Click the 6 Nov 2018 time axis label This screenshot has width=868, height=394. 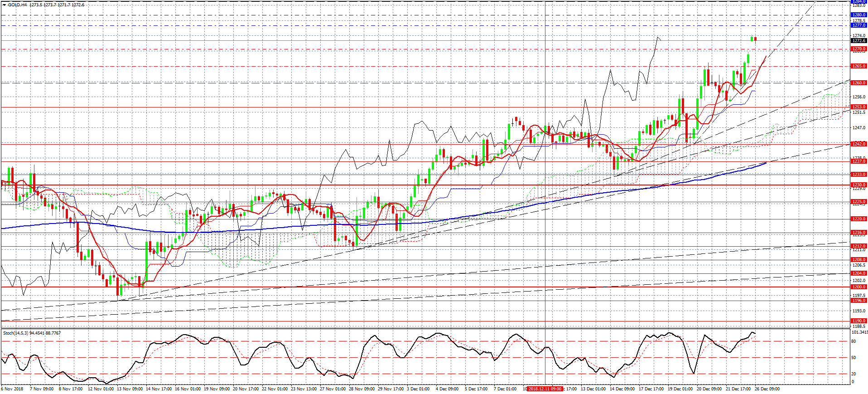coord(12,389)
